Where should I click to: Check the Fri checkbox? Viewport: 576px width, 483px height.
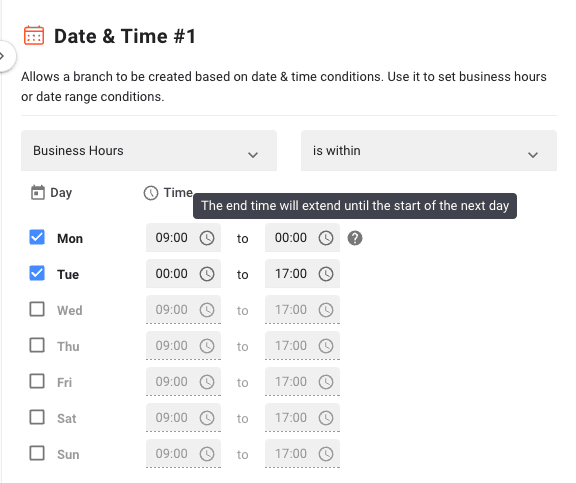click(x=37, y=381)
